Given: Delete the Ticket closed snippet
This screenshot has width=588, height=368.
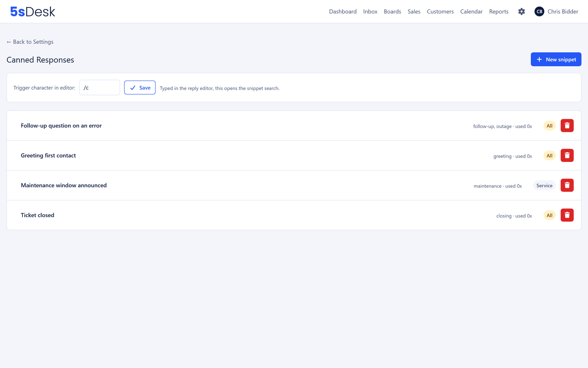Looking at the screenshot, I should coord(567,215).
